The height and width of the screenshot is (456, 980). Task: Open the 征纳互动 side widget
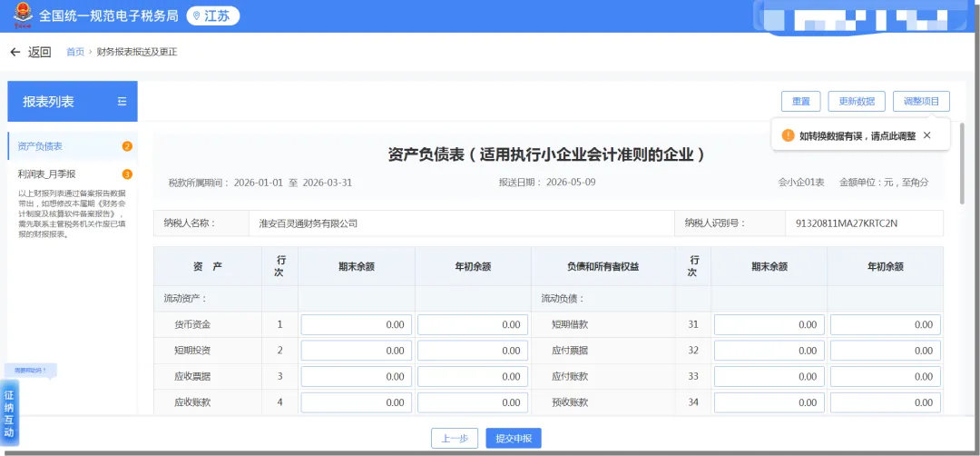(9, 413)
